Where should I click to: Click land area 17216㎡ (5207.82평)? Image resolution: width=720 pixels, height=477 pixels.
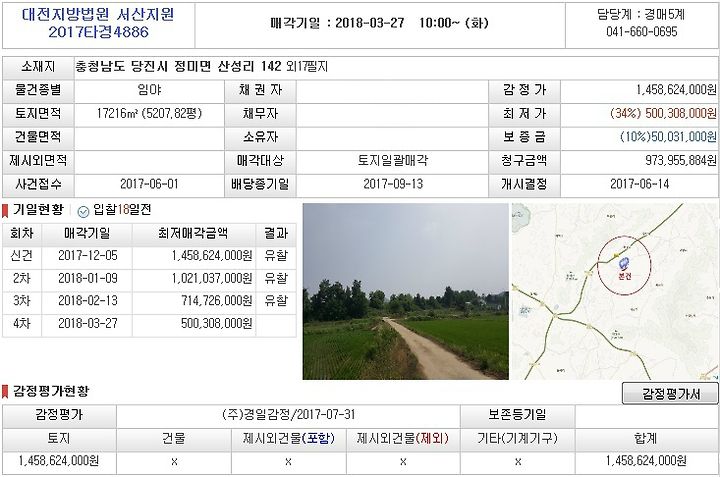tap(149, 113)
